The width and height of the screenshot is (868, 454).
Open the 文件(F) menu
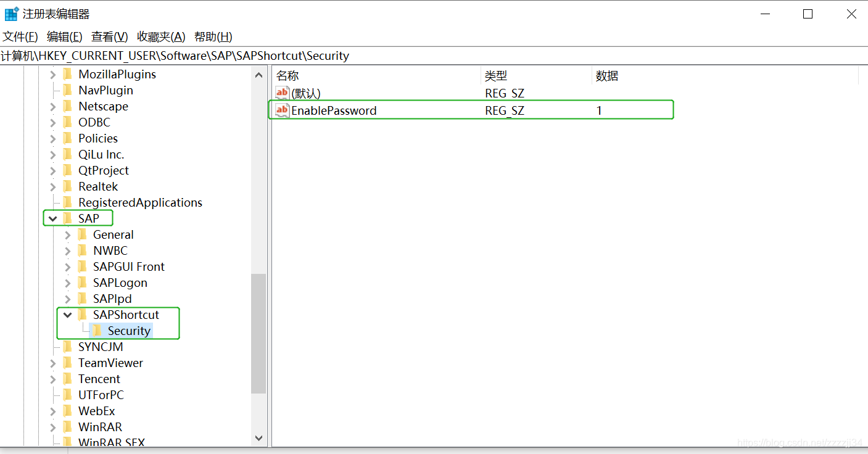click(20, 36)
